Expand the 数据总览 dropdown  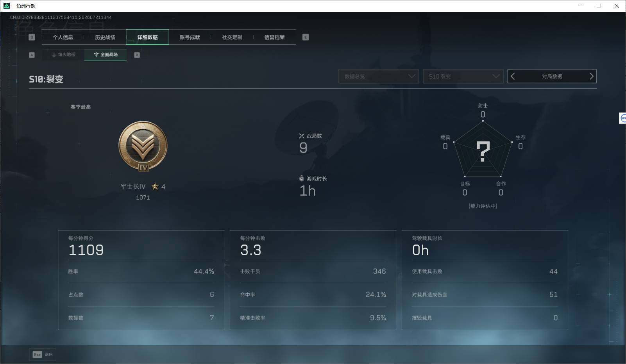[x=379, y=76]
